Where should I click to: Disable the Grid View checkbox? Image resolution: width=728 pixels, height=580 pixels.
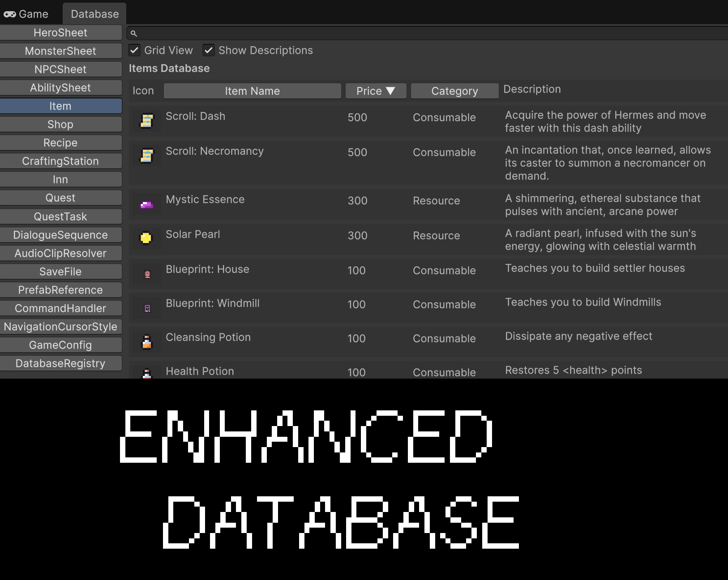click(134, 50)
